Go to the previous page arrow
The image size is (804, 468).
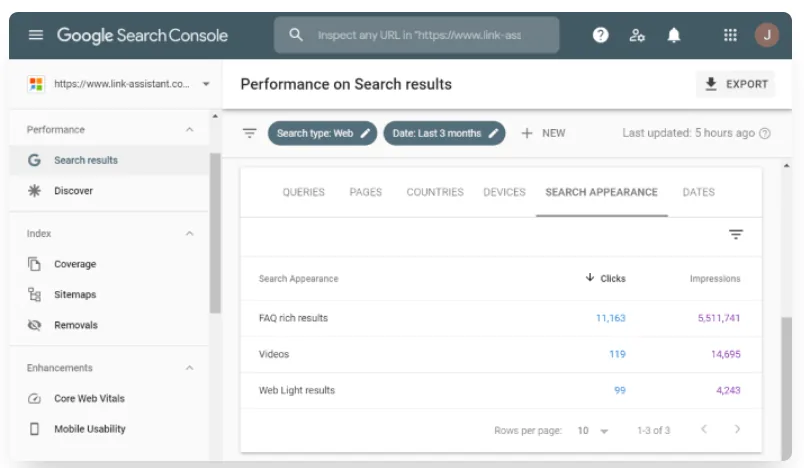pos(704,429)
